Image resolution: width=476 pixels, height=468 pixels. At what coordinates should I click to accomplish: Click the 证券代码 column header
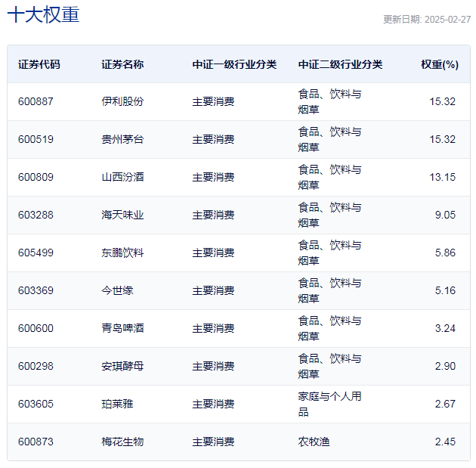point(39,64)
